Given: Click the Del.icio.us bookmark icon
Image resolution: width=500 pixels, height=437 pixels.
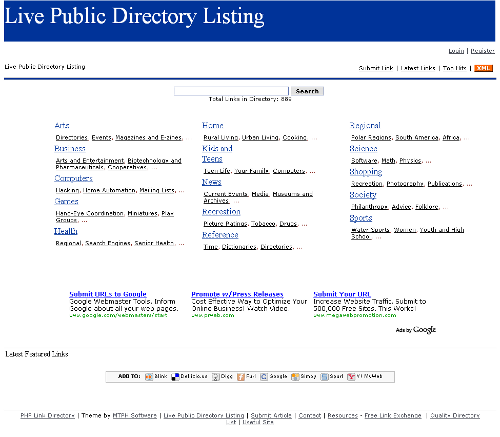Looking at the screenshot, I should [175, 377].
